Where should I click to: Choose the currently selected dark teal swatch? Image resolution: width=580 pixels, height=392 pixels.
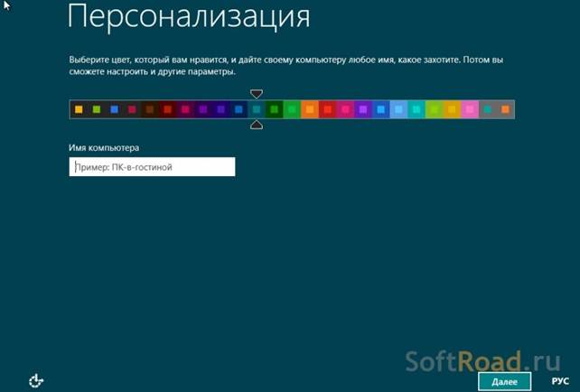click(x=257, y=109)
